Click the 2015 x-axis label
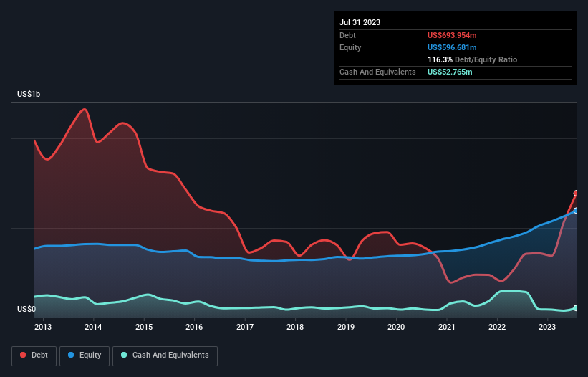The width and height of the screenshot is (588, 377). (x=144, y=327)
